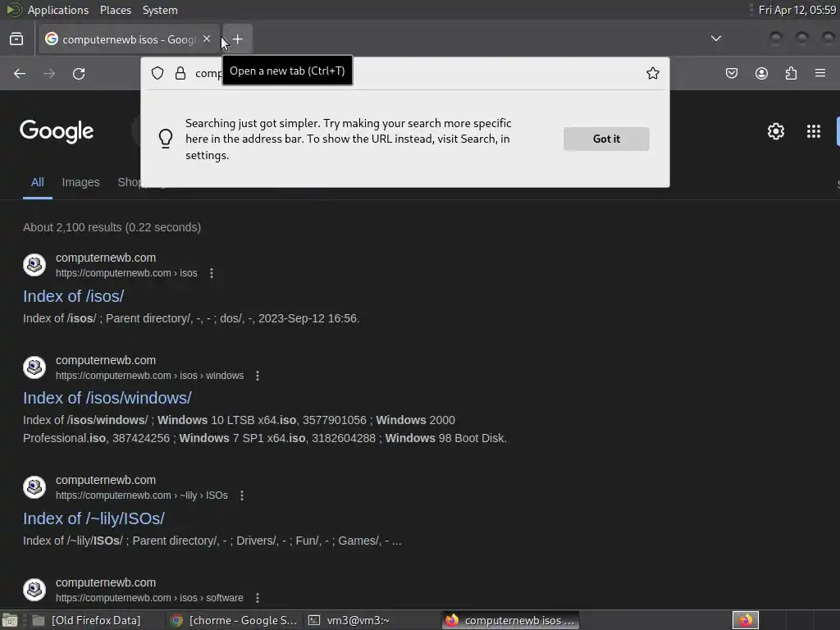Open the tracking protection shield icon
This screenshot has width=840, height=630.
(x=157, y=73)
